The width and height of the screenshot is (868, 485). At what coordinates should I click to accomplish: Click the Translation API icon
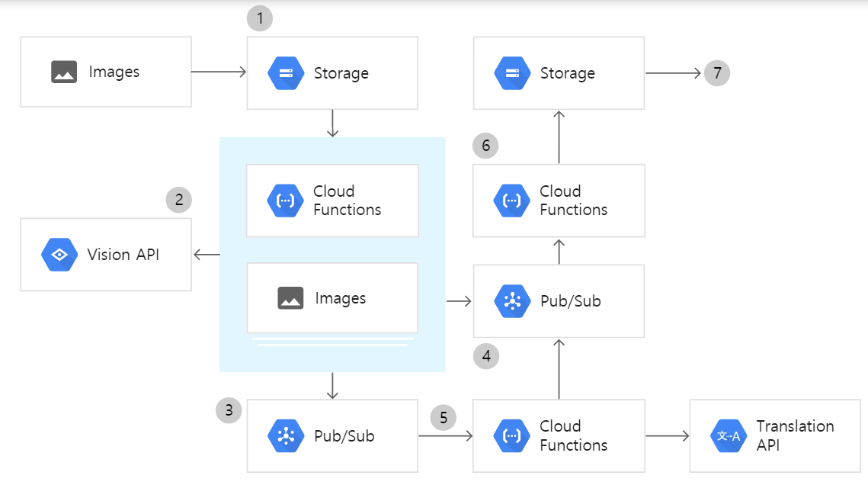tap(729, 435)
